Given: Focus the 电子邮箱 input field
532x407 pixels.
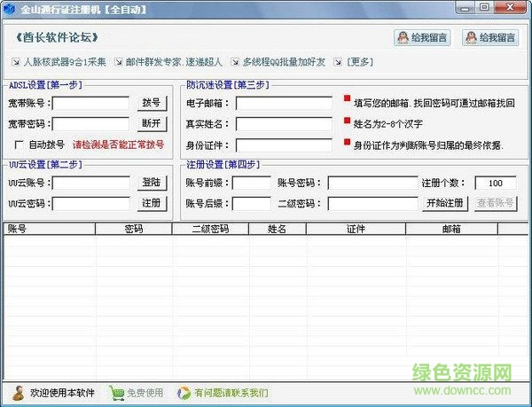Looking at the screenshot, I should click(283, 103).
